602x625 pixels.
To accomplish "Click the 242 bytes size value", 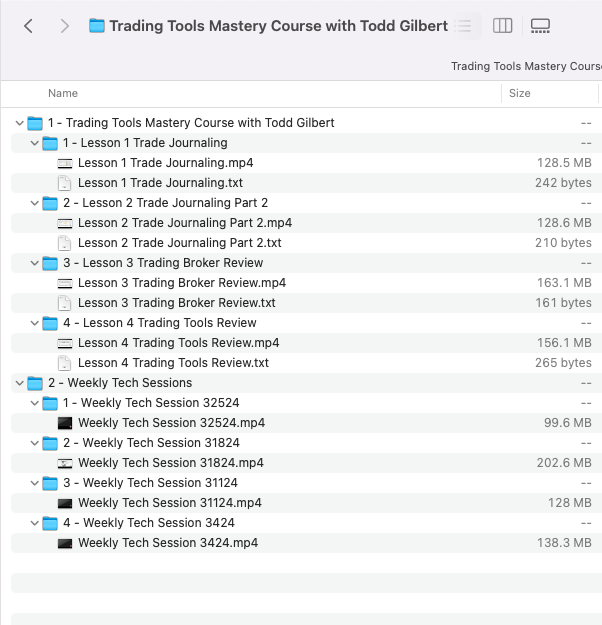I will (x=563, y=183).
